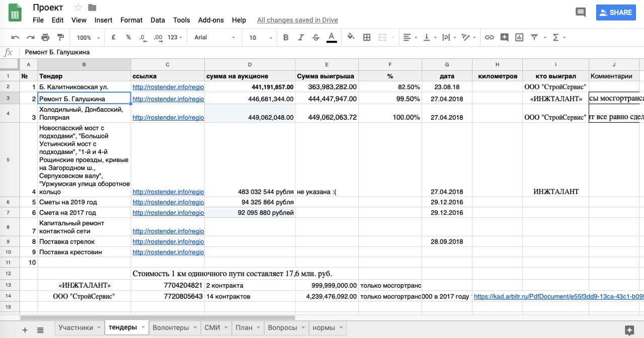
Task: Add a new sheet with plus icon
Action: 25,329
